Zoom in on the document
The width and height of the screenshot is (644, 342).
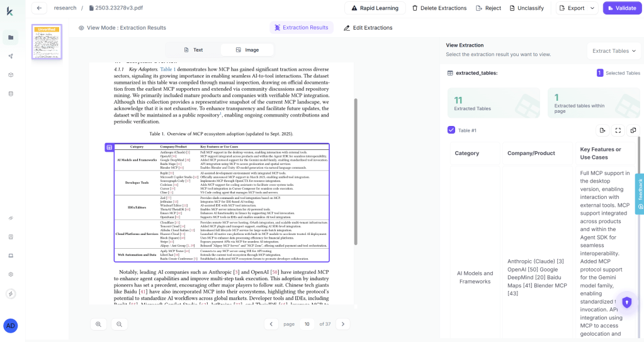pos(99,324)
